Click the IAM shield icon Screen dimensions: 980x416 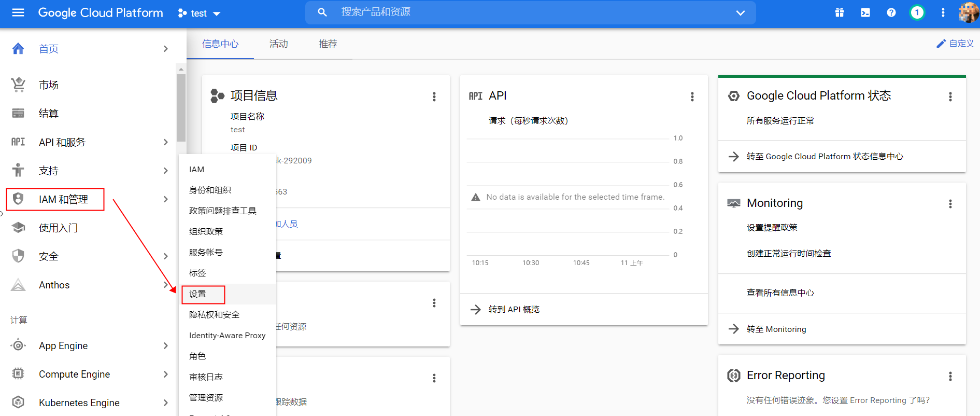point(18,199)
